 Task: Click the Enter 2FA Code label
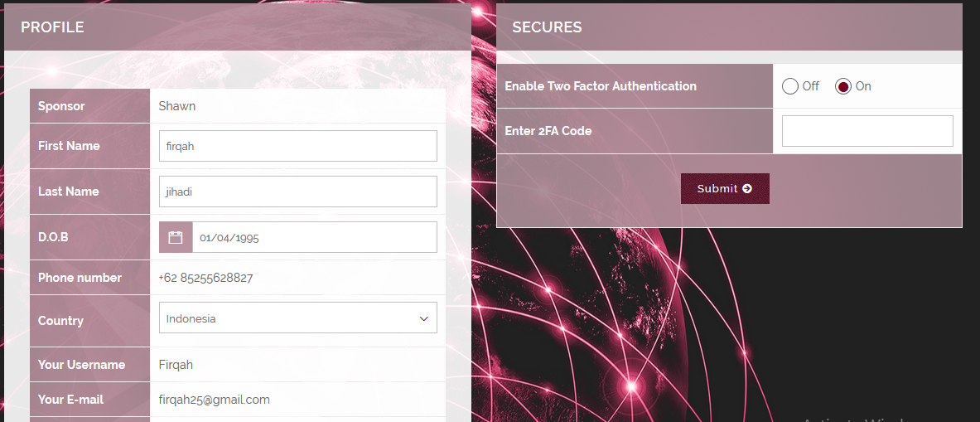(548, 131)
